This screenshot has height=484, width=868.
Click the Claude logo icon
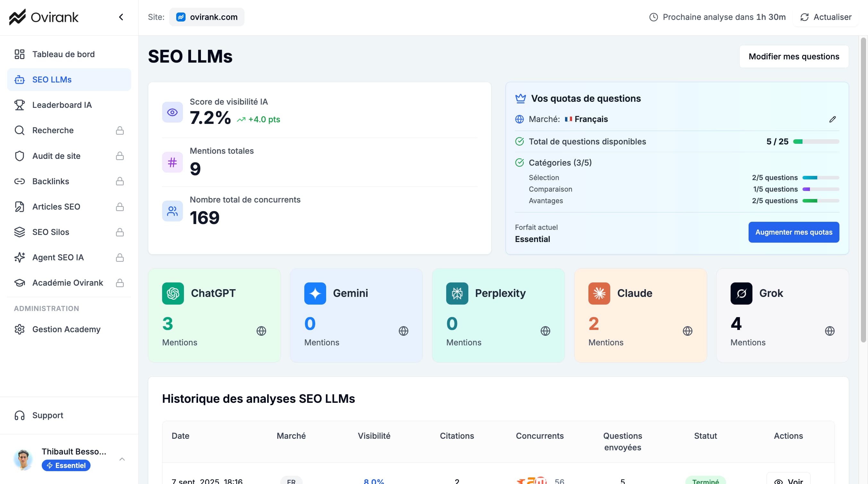pyautogui.click(x=599, y=293)
